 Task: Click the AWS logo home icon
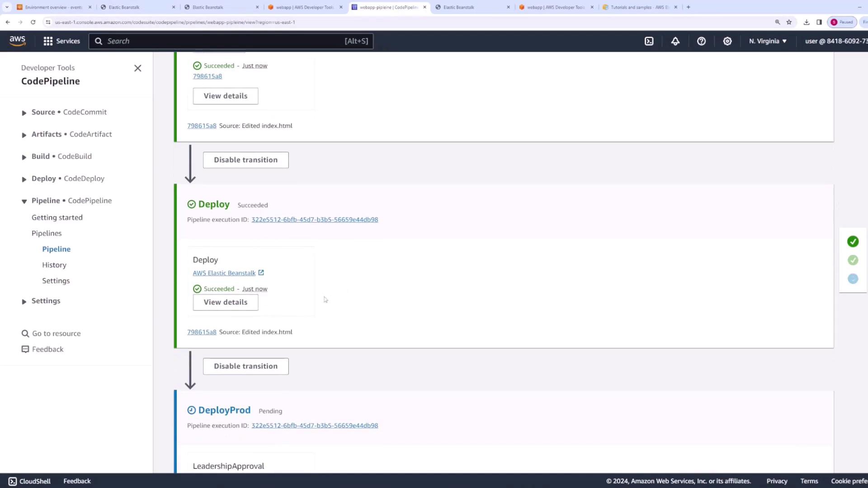click(18, 41)
